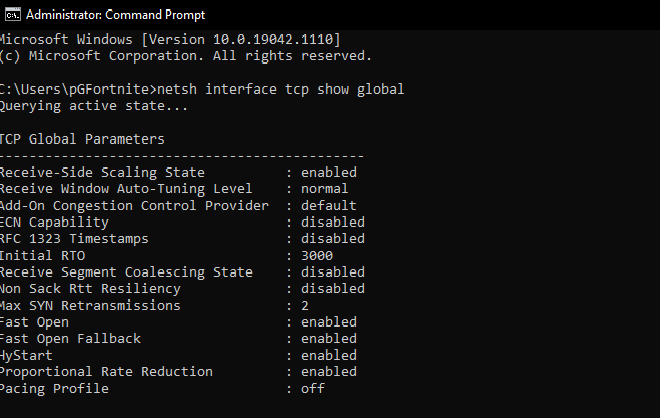The width and height of the screenshot is (660, 418).
Task: Click the Initial RTO value '3000'
Action: [320, 255]
